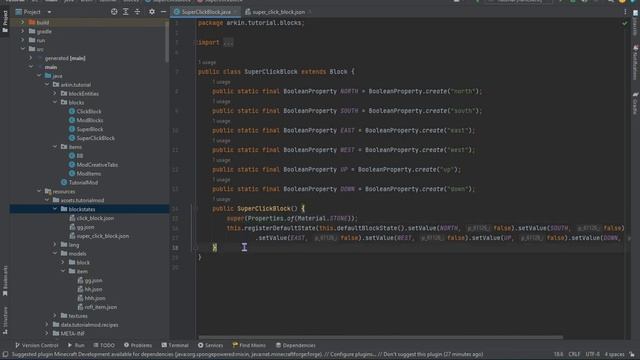Open the Gradle tool window on right sidebar
The height and width of the screenshot is (360, 640).
pos(636,103)
